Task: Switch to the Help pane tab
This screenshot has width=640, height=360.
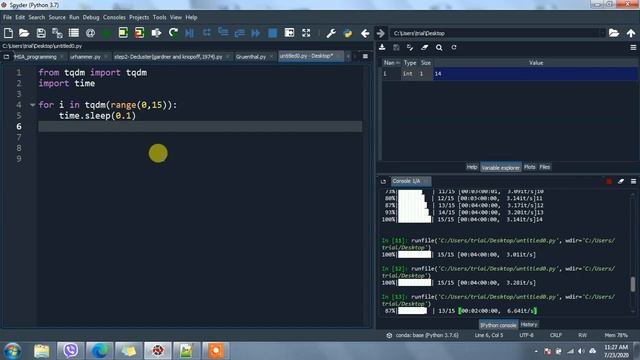Action: [x=472, y=167]
